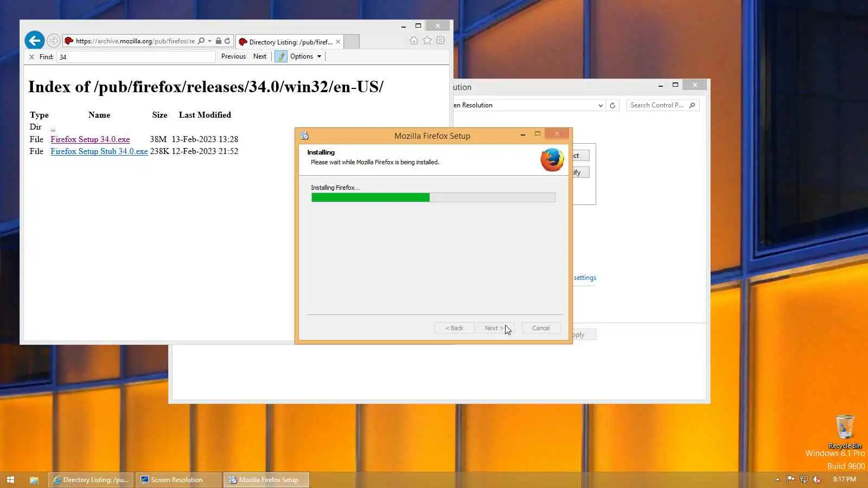Click the green installation progress bar
Image resolution: width=868 pixels, height=488 pixels.
[433, 197]
